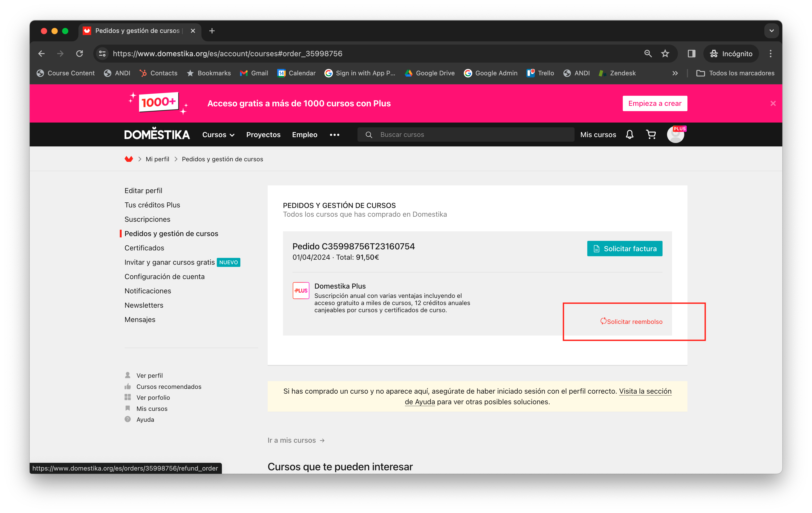Click the Empieza a crear button

(655, 103)
